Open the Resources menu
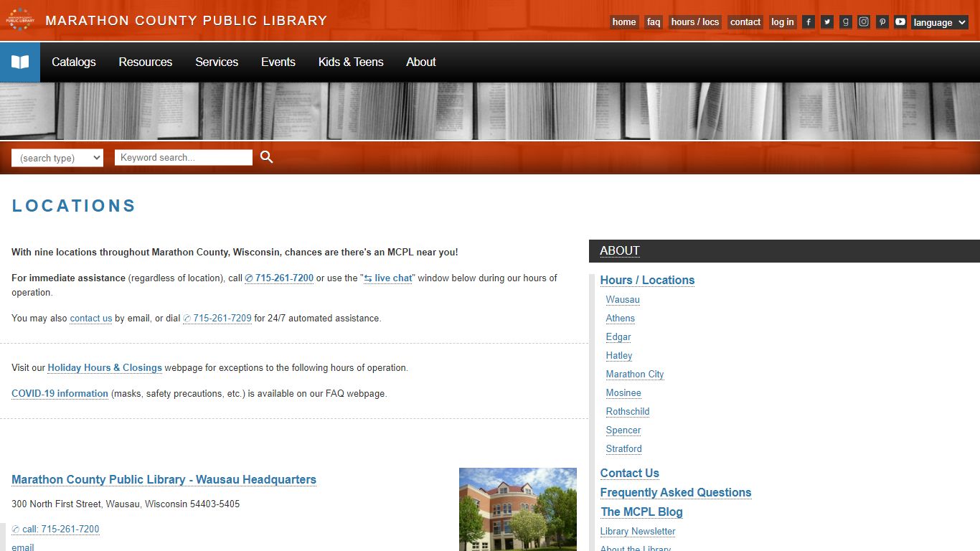Image resolution: width=980 pixels, height=551 pixels. [146, 62]
